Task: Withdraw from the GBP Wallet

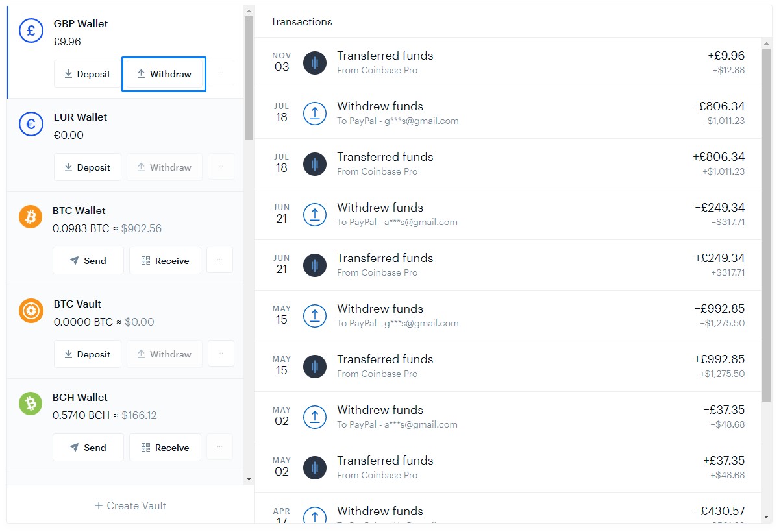Action: [164, 74]
